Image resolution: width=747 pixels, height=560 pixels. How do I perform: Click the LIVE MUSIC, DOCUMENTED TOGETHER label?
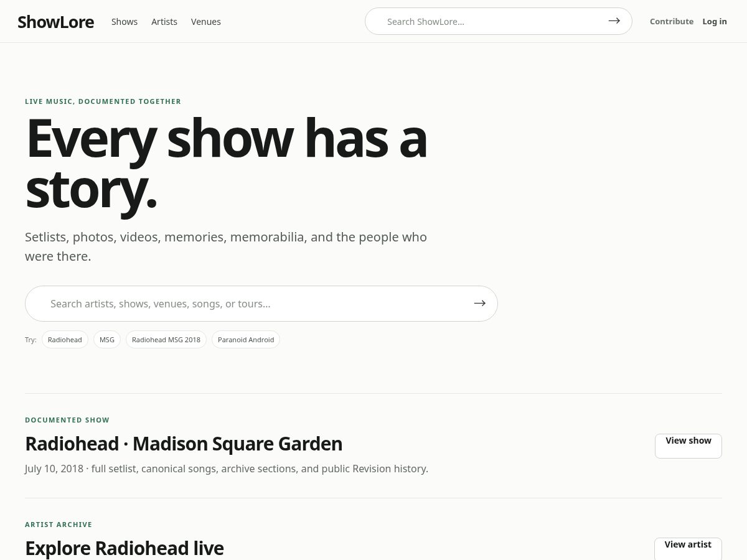pos(103,101)
